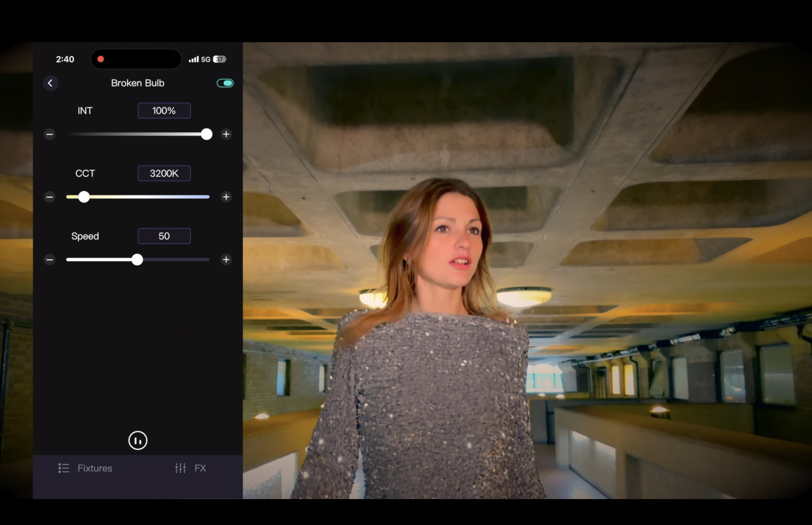The width and height of the screenshot is (812, 525).
Task: Lower CCT using its minus button
Action: click(49, 197)
